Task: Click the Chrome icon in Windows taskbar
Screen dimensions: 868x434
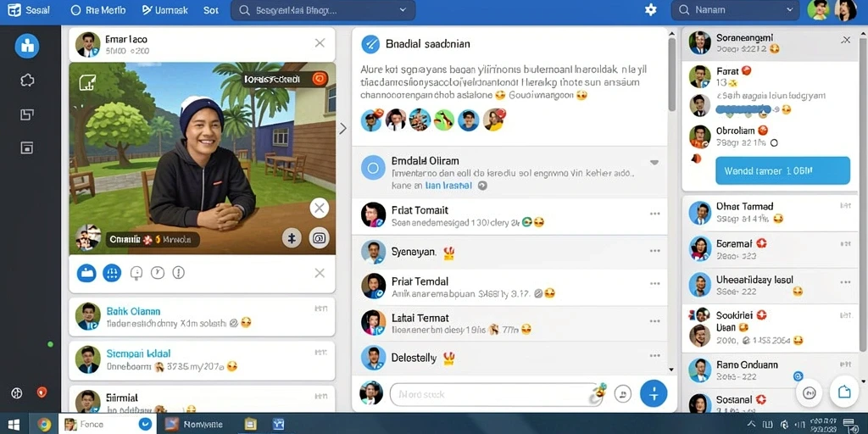Action: (x=44, y=424)
